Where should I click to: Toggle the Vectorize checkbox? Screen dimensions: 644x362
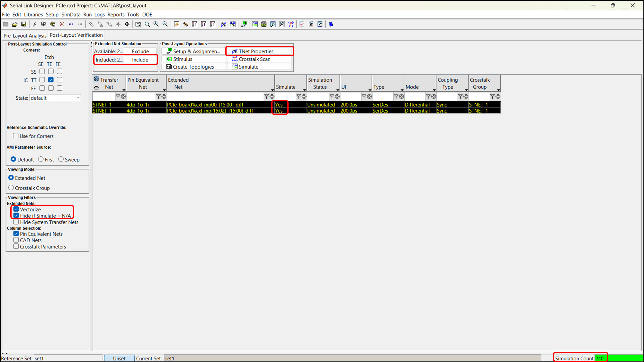coord(16,209)
